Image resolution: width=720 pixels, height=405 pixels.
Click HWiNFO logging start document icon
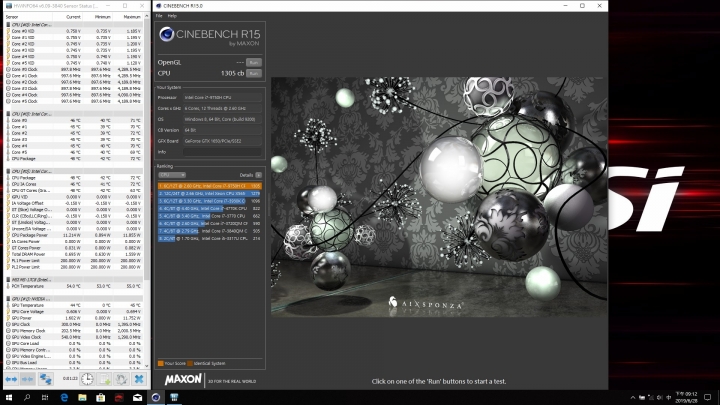pos(106,379)
